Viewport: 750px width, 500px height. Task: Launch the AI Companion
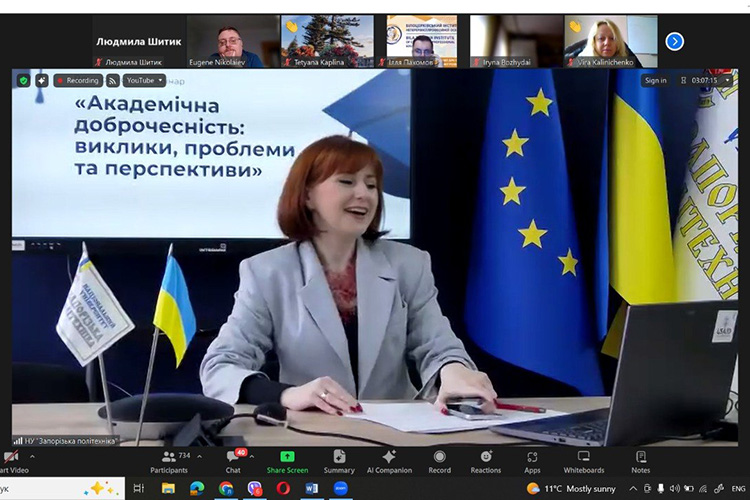[x=389, y=461]
